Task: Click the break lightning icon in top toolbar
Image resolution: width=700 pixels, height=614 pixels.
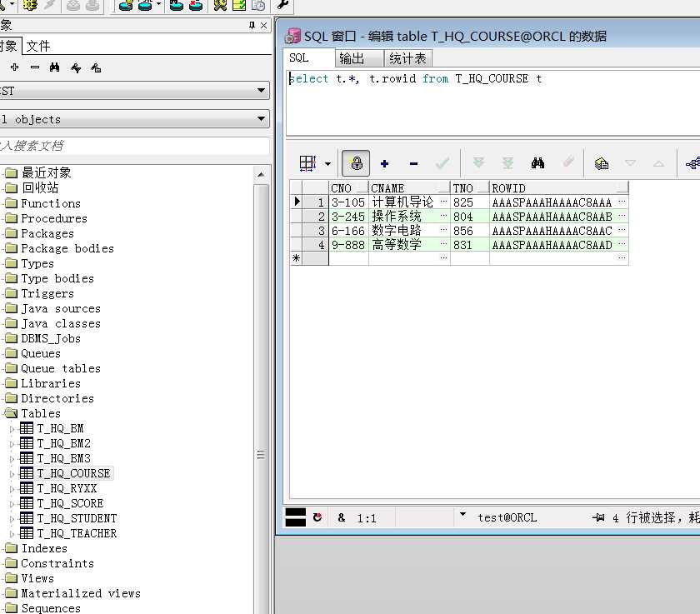Action: [49, 5]
